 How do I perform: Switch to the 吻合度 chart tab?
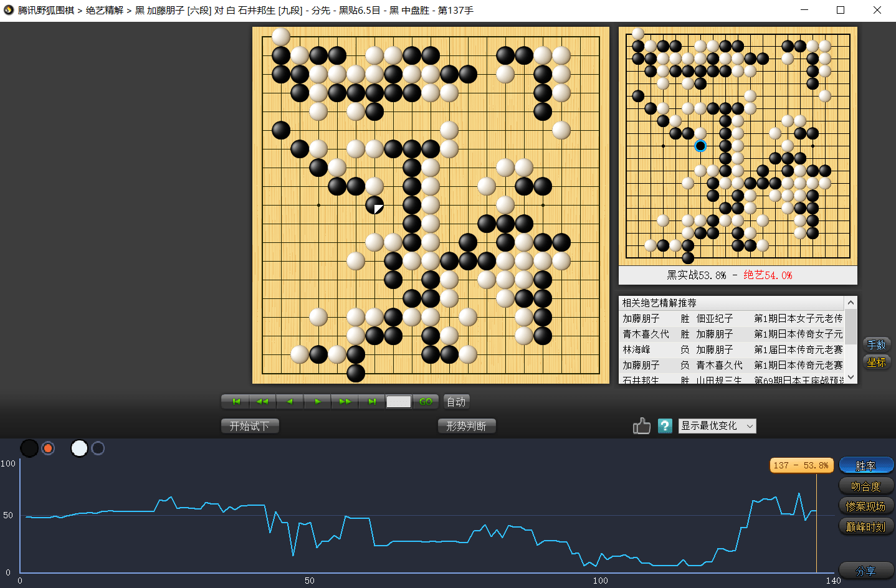[x=866, y=486]
